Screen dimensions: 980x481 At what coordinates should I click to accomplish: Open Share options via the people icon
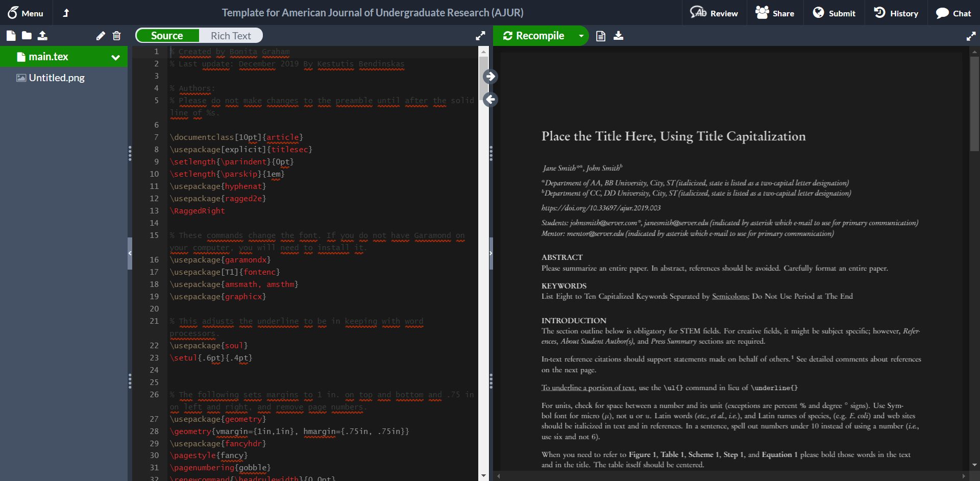click(775, 13)
